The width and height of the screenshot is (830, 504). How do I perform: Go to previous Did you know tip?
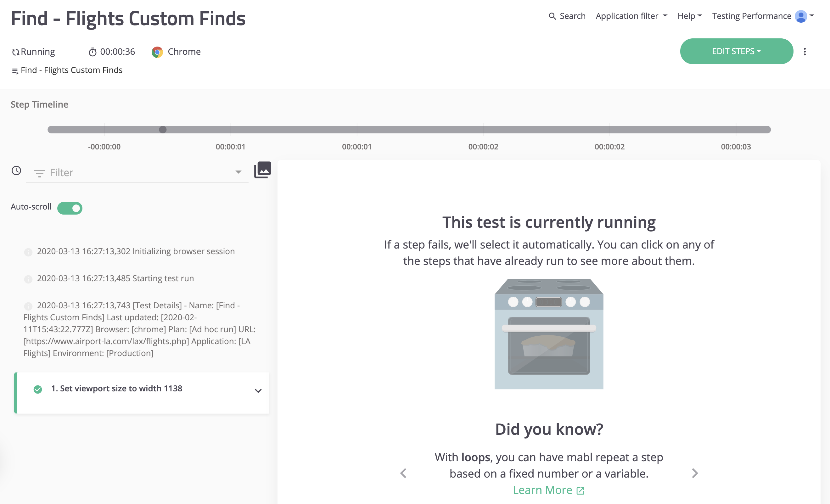click(403, 473)
